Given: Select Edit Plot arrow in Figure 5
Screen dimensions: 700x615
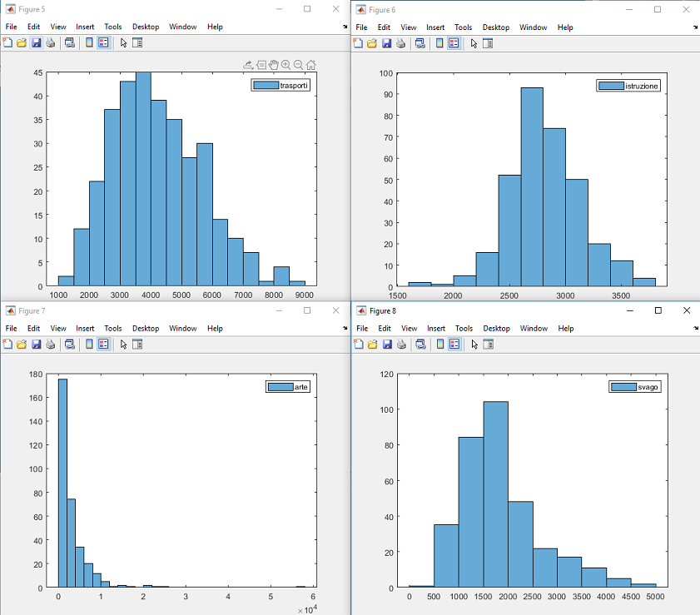Looking at the screenshot, I should point(124,42).
